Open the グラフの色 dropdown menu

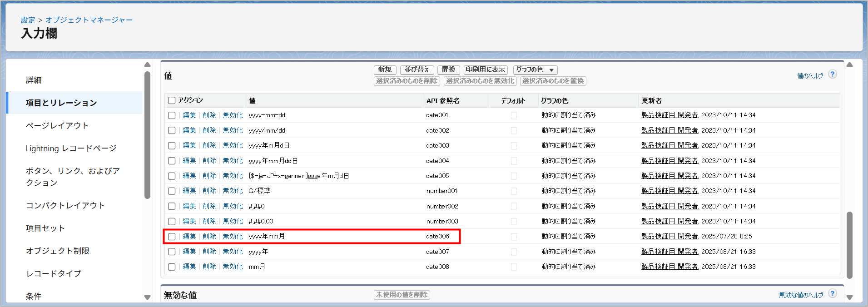click(x=535, y=70)
